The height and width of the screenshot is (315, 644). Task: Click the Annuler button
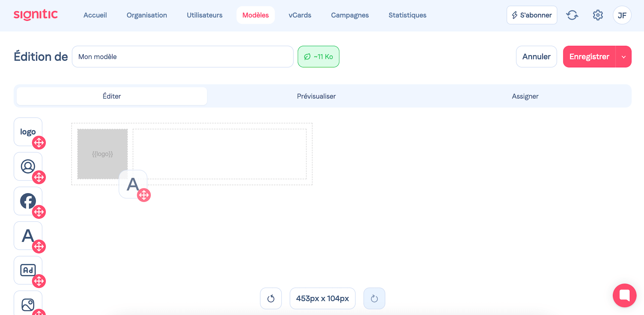pos(536,57)
